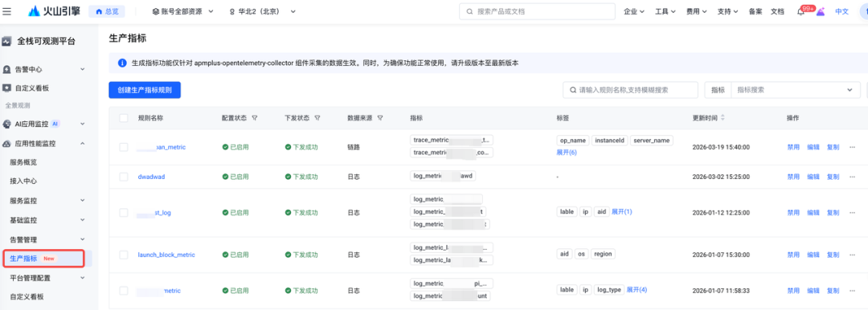Image resolution: width=868 pixels, height=310 pixels.
Task: Click the 总览 overview button
Action: 107,11
